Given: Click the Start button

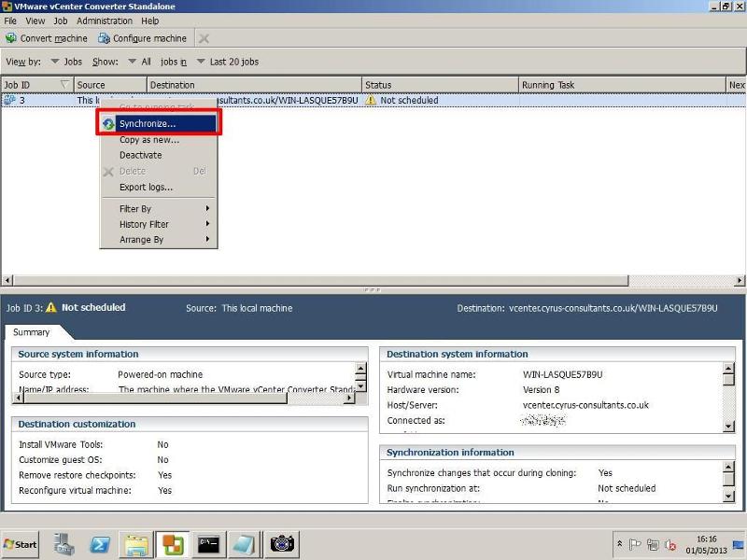Looking at the screenshot, I should click(x=20, y=544).
